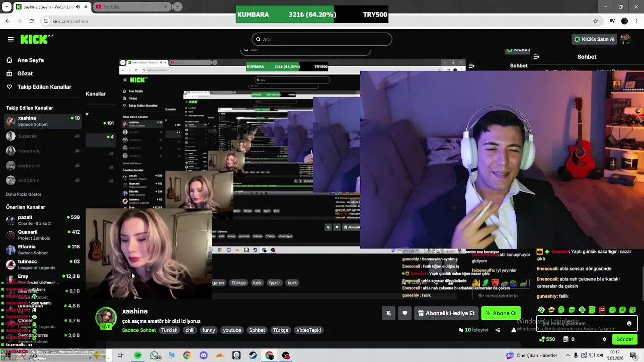Reload the page
644x362 pixels.
coord(31,21)
